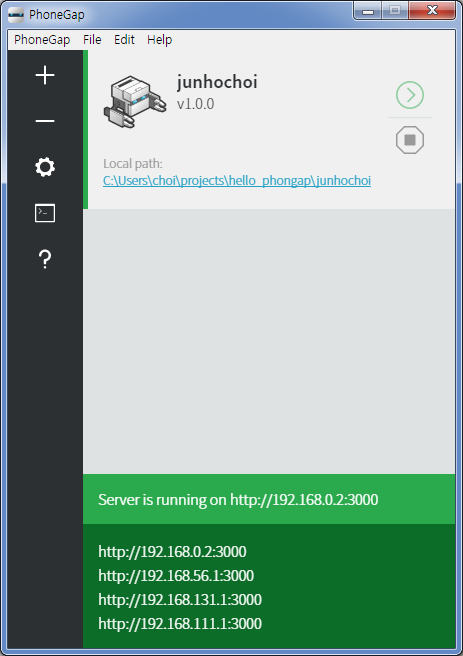Image resolution: width=463 pixels, height=656 pixels.
Task: Open the server log terminal icon
Action: (45, 213)
